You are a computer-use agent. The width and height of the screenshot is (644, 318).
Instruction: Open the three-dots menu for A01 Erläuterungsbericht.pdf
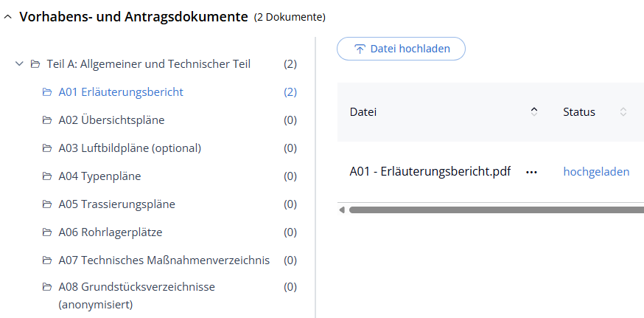coord(531,172)
